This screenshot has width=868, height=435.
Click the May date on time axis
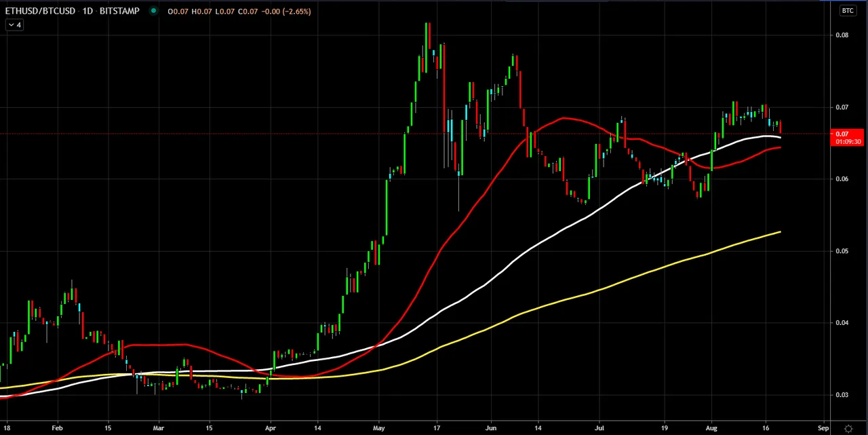pyautogui.click(x=378, y=428)
